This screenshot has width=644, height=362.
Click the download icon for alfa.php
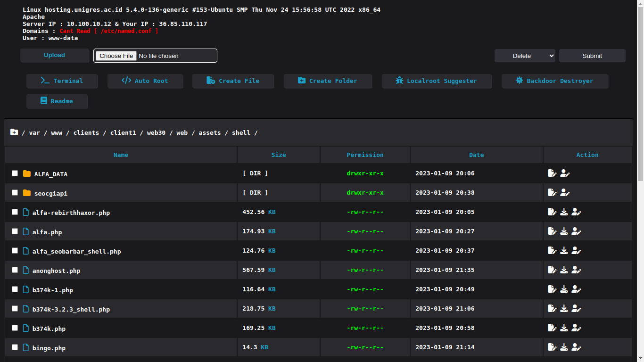[564, 231]
